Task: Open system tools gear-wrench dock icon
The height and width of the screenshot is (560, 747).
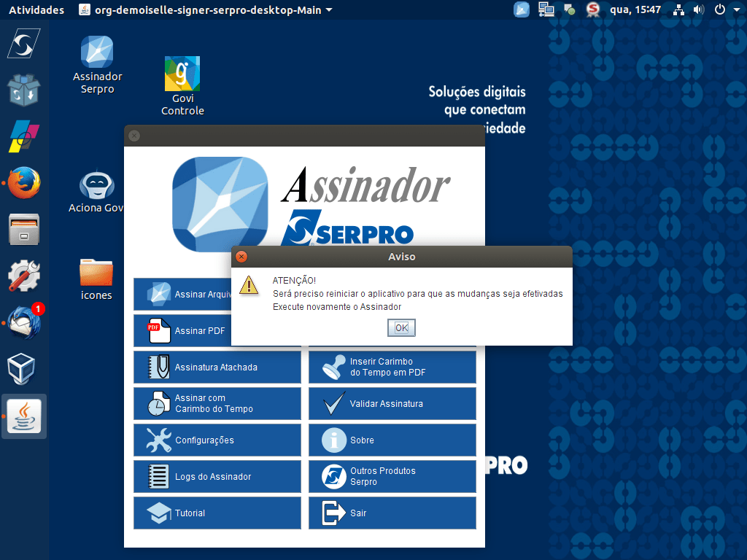Action: click(24, 276)
